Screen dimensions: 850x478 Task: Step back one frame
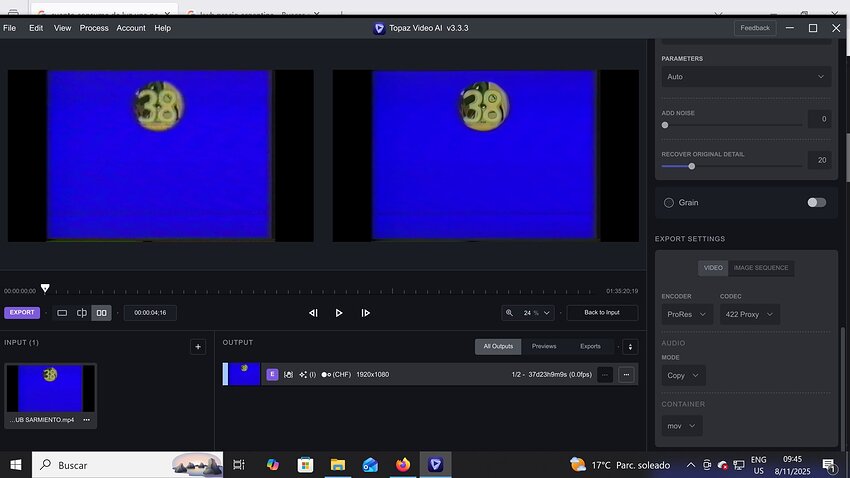tap(313, 313)
